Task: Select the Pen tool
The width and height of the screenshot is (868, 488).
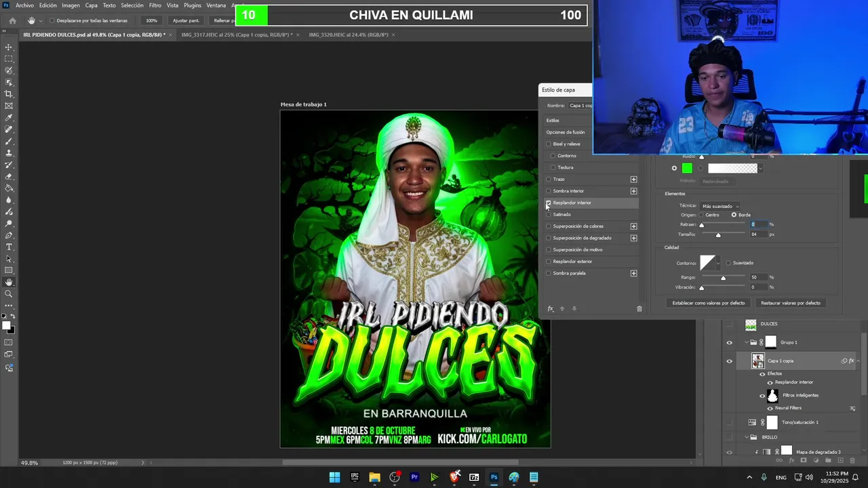Action: tap(9, 235)
